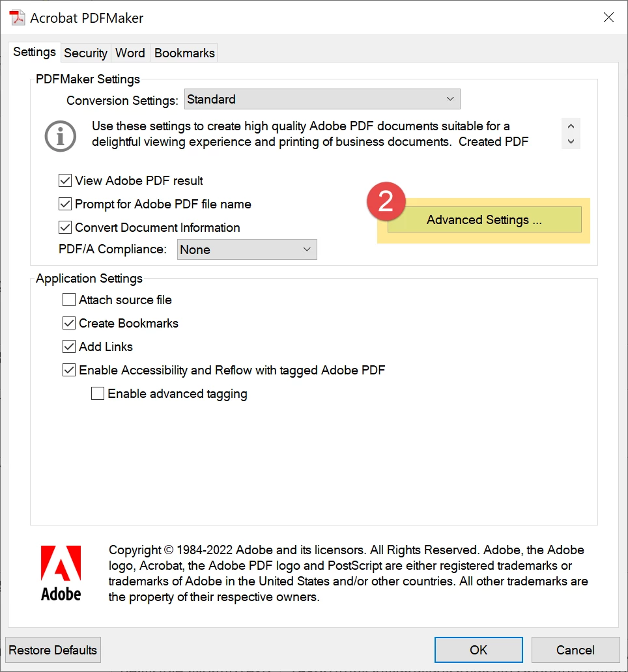Enable Attach source file checkbox
Viewport: 628px width, 672px height.
(69, 300)
